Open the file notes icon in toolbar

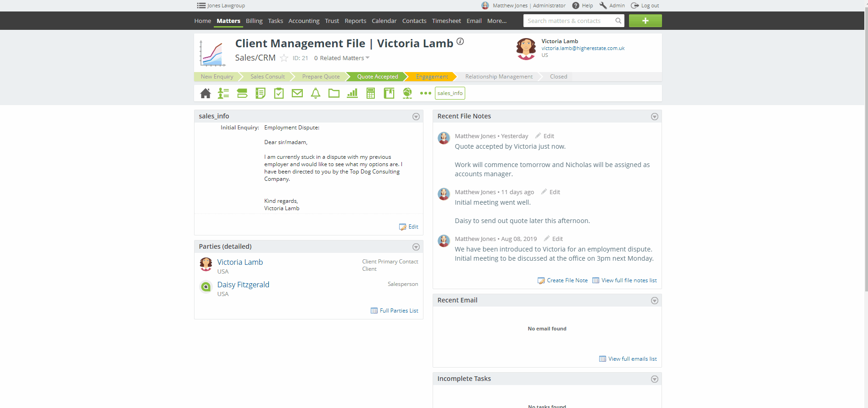(x=260, y=94)
